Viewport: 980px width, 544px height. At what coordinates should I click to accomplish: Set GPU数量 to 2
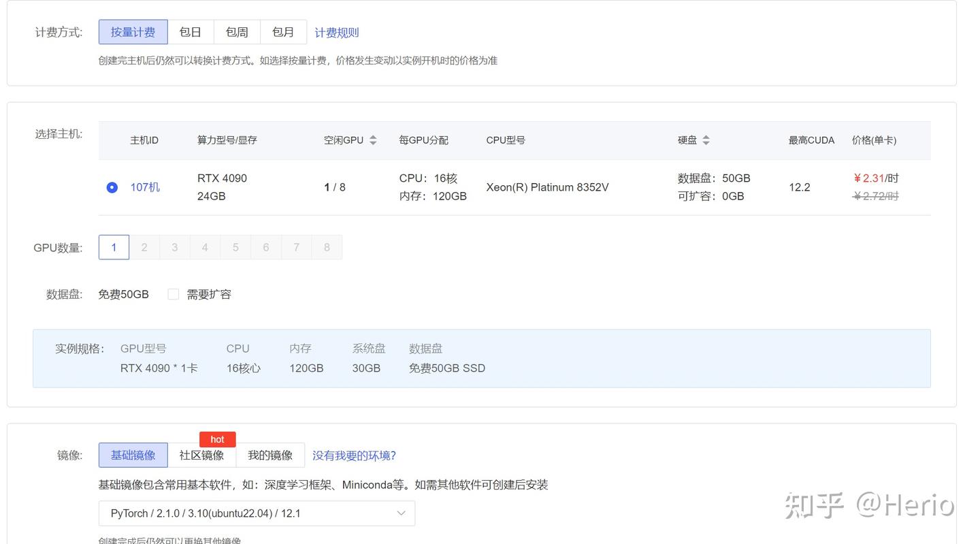(x=144, y=247)
